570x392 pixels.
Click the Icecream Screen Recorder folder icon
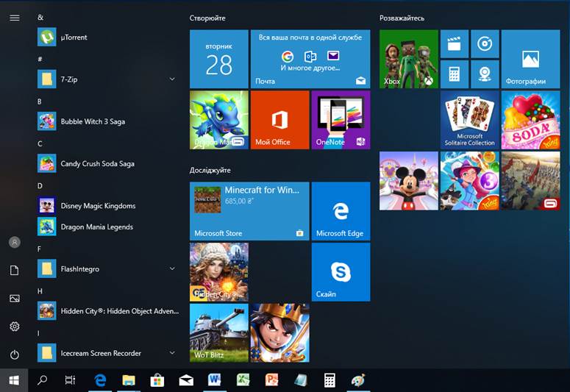pyautogui.click(x=47, y=353)
